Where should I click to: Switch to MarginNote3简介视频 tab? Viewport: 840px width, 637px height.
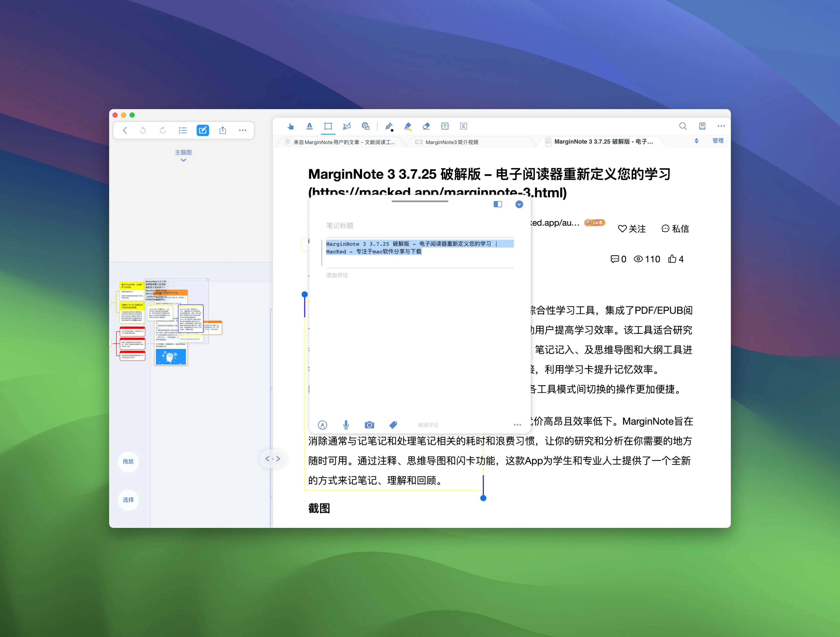452,142
